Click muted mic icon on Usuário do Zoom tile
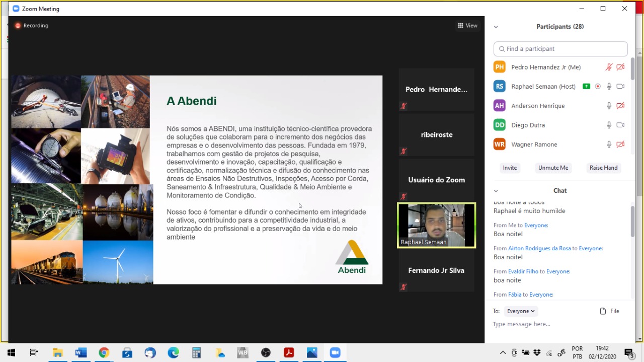644x362 pixels. pos(404,196)
